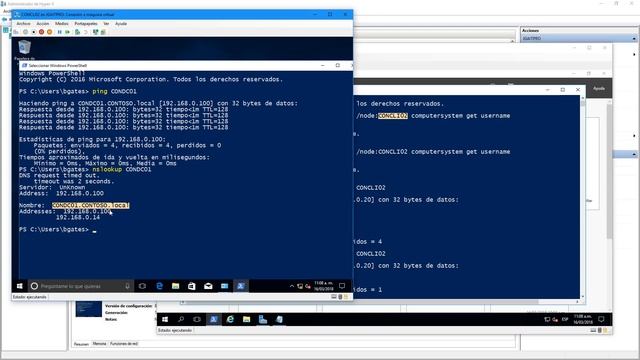Open Mail app in CONCLI02 VM taskbar

click(208, 286)
